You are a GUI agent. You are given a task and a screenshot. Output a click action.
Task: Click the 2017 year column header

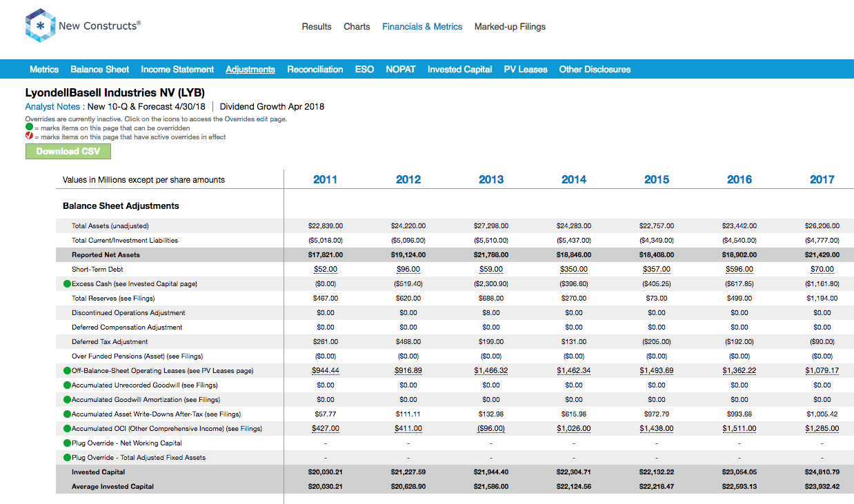tap(822, 180)
